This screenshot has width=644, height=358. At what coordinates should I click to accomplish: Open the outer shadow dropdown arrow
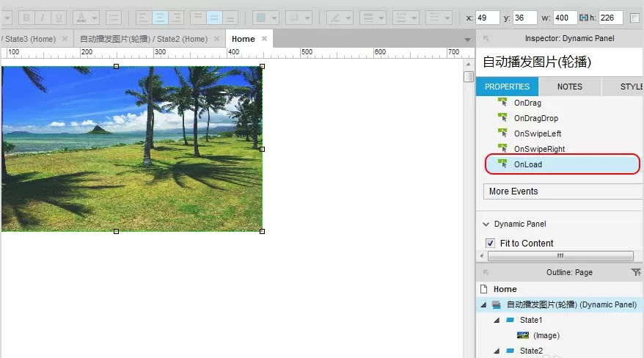(307, 18)
